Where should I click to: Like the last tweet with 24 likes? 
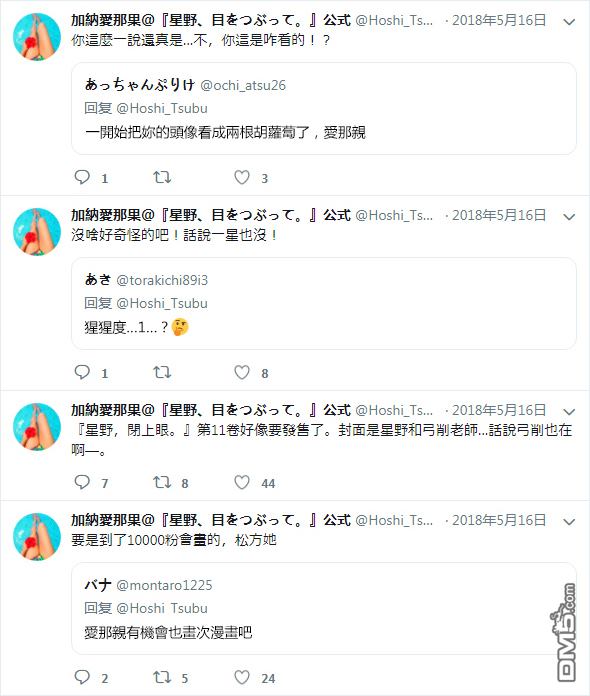[x=242, y=677]
